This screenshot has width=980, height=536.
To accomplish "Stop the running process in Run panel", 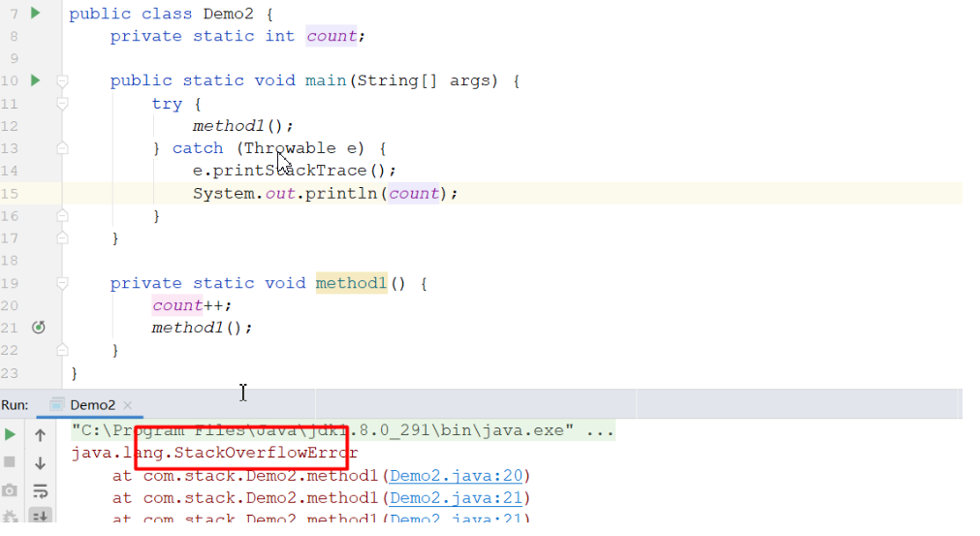I will pos(11,462).
